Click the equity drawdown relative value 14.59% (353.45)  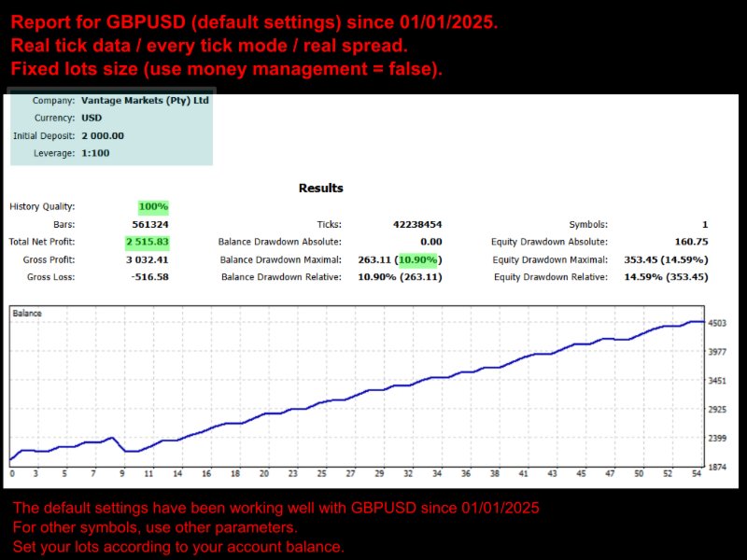pyautogui.click(x=666, y=277)
